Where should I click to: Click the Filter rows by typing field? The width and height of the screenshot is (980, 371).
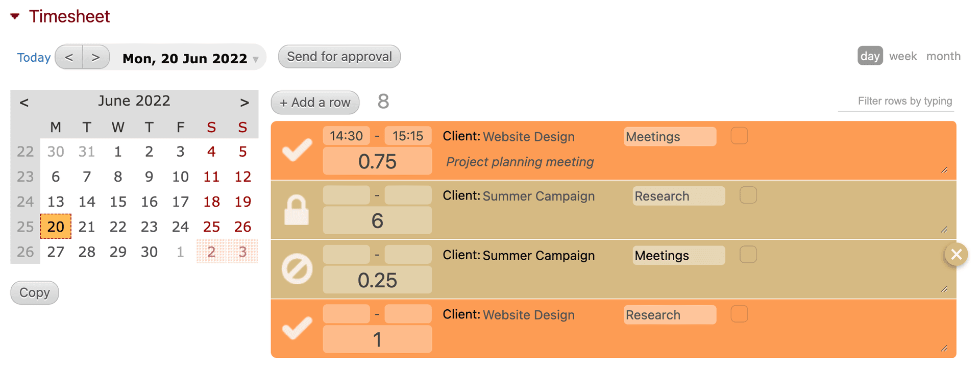click(x=905, y=101)
